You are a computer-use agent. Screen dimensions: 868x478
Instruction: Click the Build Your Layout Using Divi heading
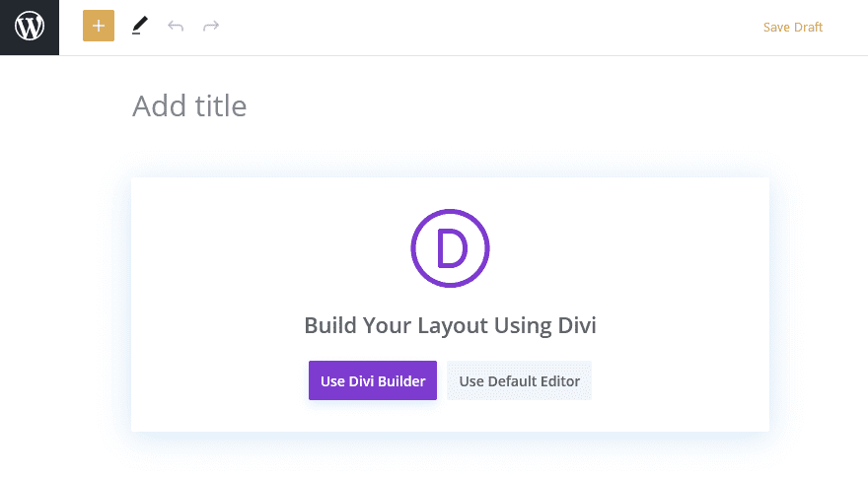[x=450, y=325]
